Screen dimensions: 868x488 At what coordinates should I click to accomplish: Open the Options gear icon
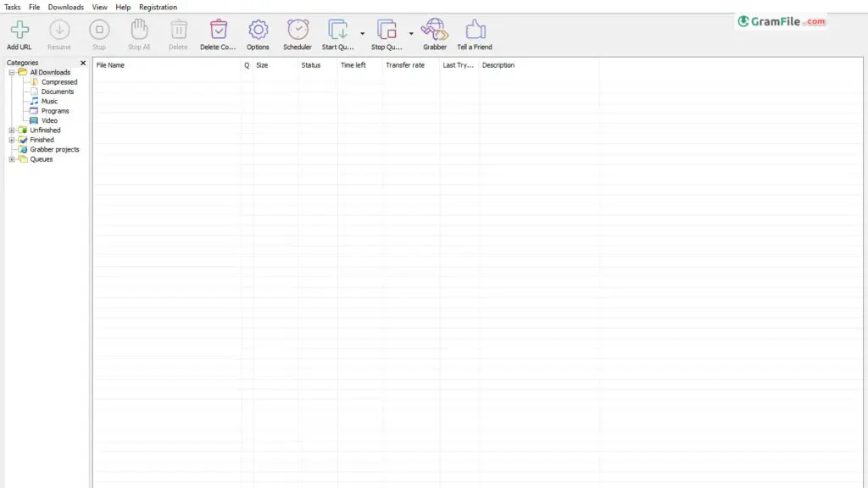(258, 30)
